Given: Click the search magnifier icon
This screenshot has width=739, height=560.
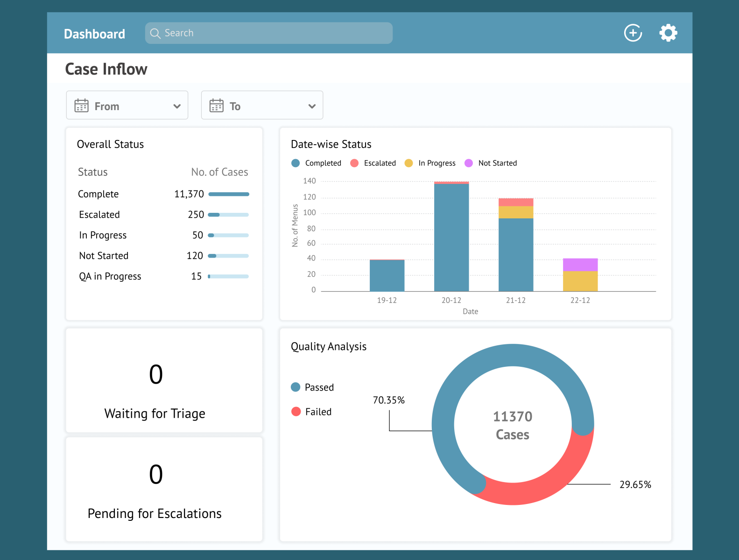Looking at the screenshot, I should tap(155, 33).
